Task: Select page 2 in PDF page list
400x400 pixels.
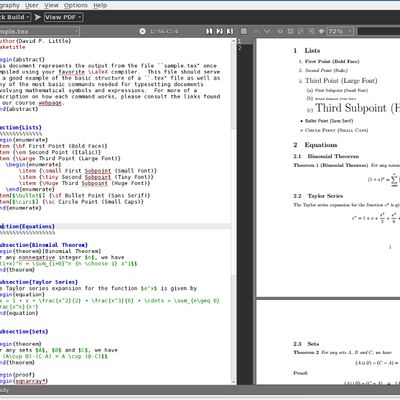Action: pyautogui.click(x=245, y=48)
